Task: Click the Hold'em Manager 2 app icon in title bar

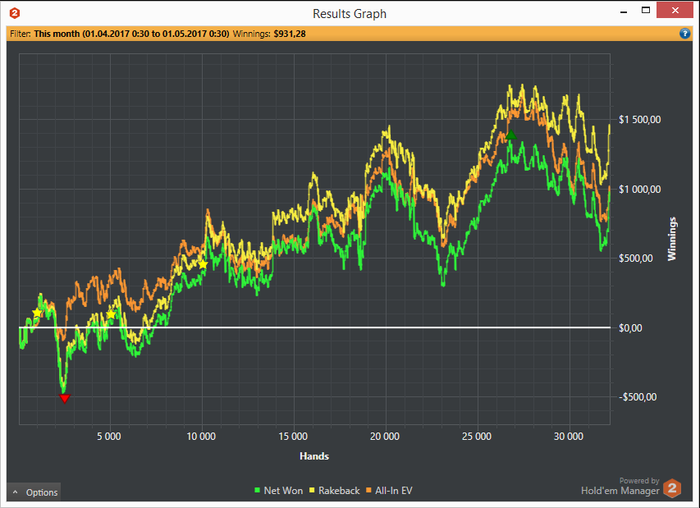Action: click(14, 13)
